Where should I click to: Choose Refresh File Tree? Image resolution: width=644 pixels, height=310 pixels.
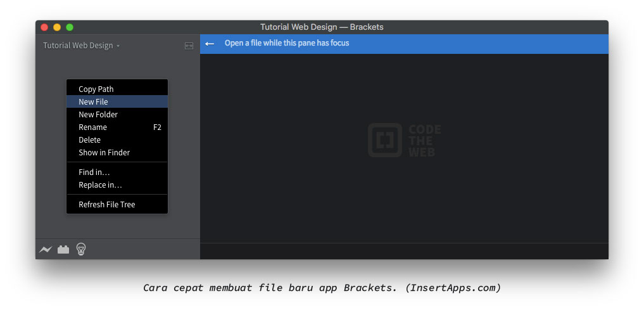click(117, 204)
